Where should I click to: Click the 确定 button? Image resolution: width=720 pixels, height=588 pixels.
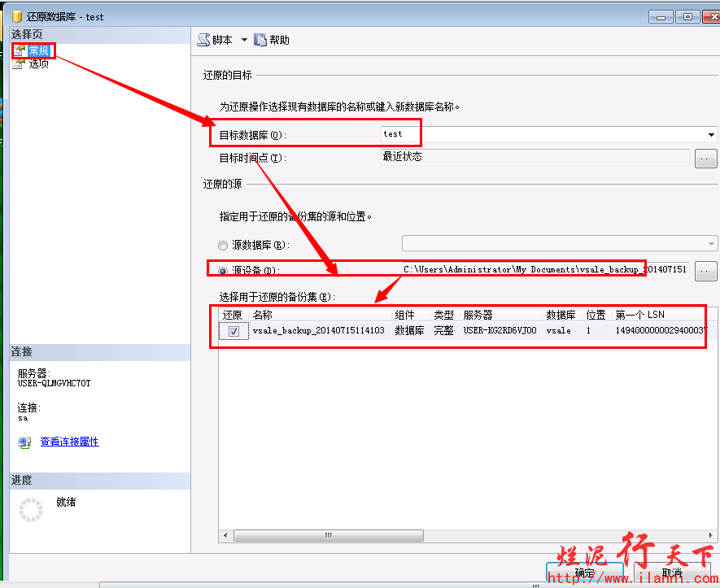(584, 573)
